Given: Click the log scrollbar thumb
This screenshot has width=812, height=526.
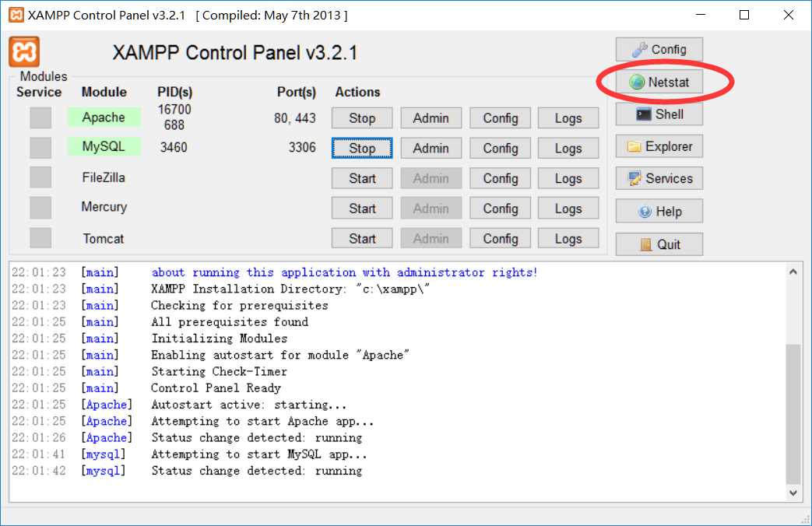Looking at the screenshot, I should click(793, 414).
